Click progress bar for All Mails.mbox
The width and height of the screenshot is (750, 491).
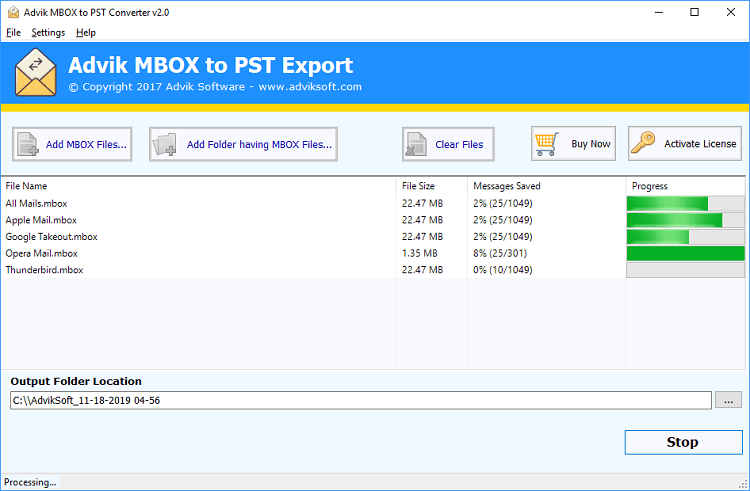pyautogui.click(x=685, y=204)
